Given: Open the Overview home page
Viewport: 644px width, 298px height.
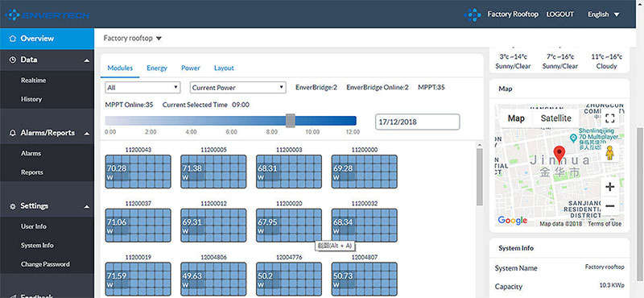Looking at the screenshot, I should click(47, 39).
